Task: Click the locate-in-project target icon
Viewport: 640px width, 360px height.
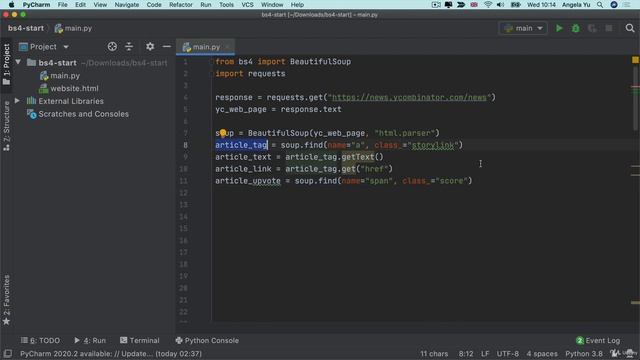Action: 112,47
